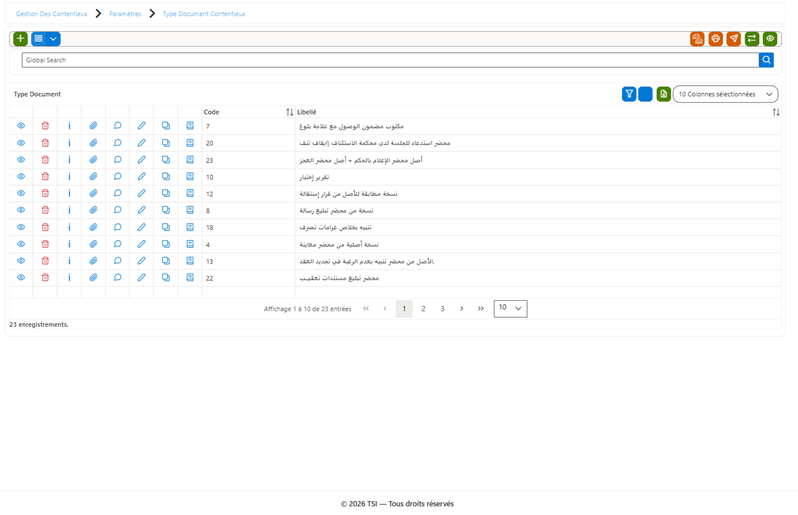798x515 pixels.
Task: Click the blue filter funnel icon
Action: 629,94
